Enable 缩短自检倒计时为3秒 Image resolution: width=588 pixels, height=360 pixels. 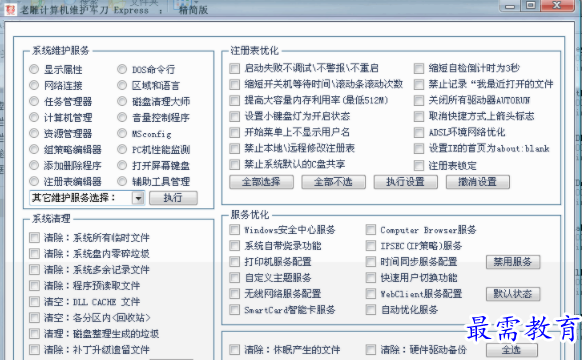(x=419, y=68)
